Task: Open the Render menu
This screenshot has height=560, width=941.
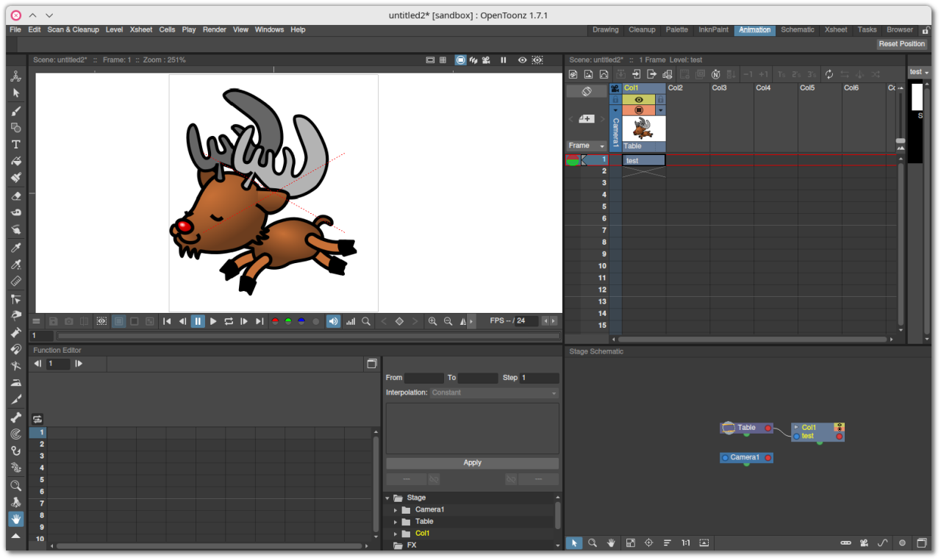Action: 215,29
